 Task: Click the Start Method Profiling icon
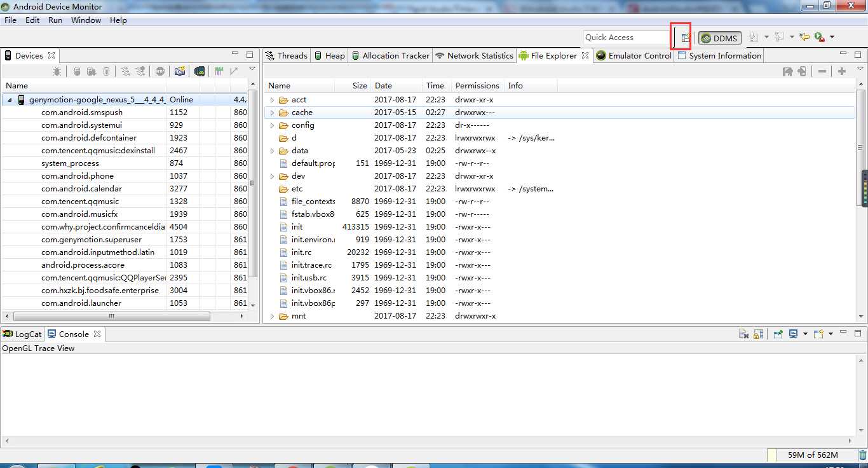pyautogui.click(x=140, y=71)
